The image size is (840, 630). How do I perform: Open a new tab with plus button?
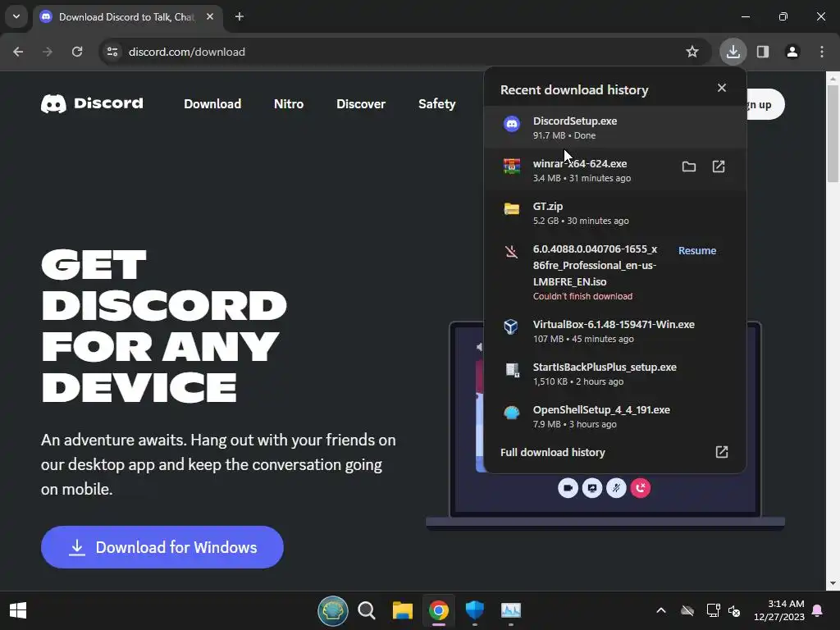click(x=240, y=16)
